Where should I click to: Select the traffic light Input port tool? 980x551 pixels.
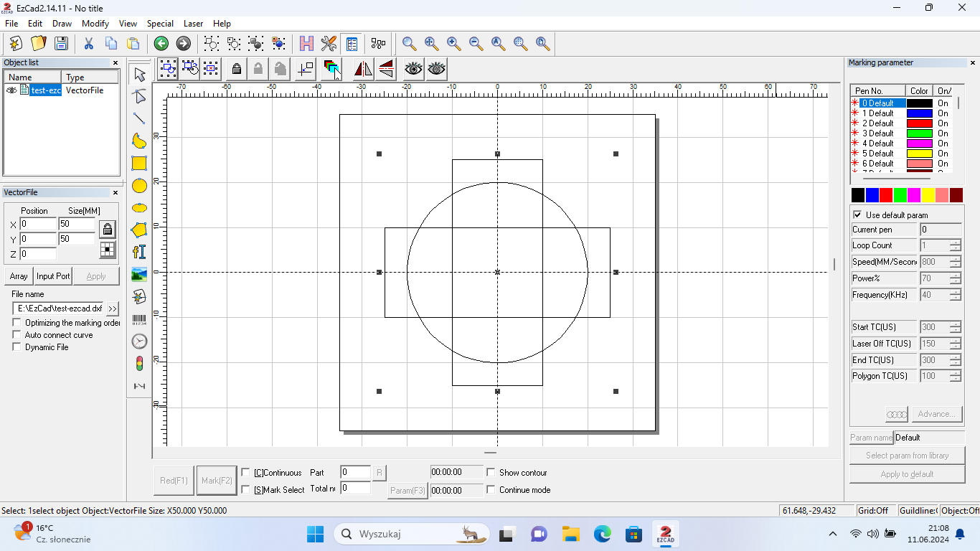pos(140,364)
